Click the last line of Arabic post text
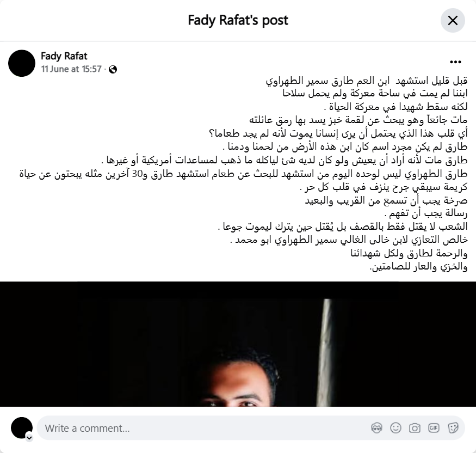This screenshot has height=453, width=476. (x=418, y=267)
